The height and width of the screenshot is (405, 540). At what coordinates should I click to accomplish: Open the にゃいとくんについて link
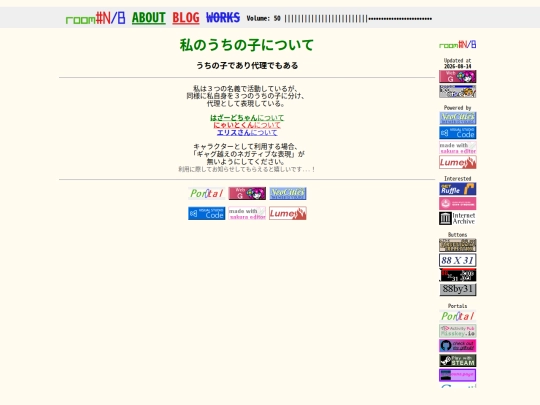pos(247,125)
